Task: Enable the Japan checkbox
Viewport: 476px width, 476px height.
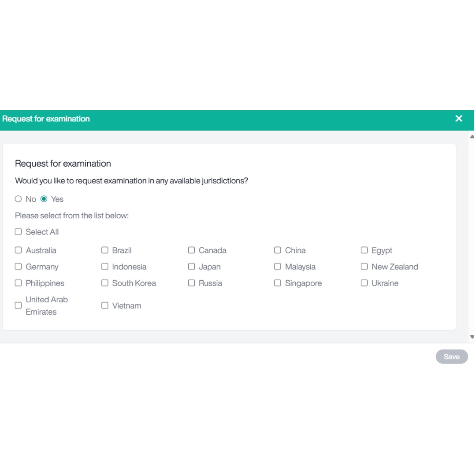Action: [x=191, y=267]
